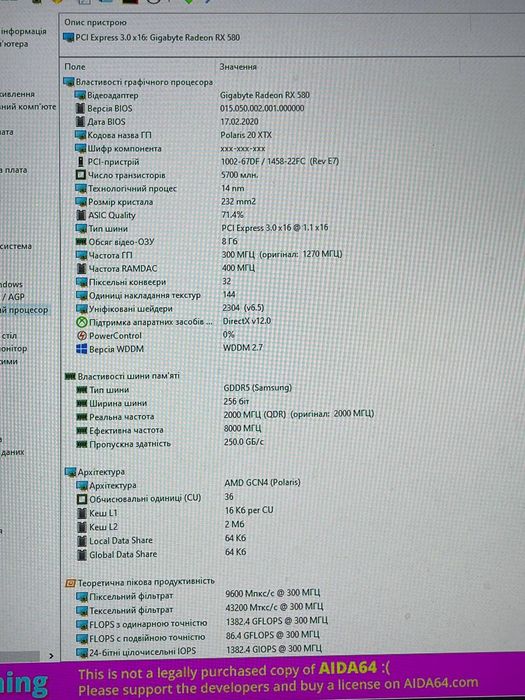Click the Тексельний фільтрат row label
The height and width of the screenshot is (700, 525).
(x=131, y=610)
